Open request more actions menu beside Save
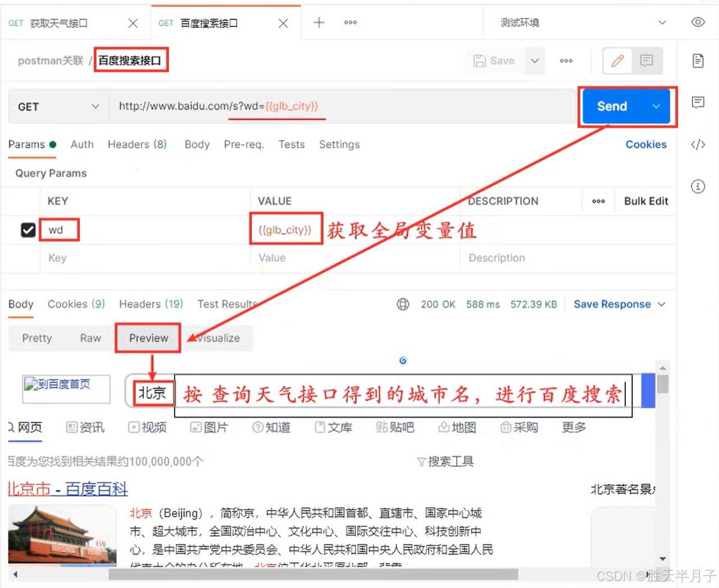719x588 pixels. click(x=566, y=61)
